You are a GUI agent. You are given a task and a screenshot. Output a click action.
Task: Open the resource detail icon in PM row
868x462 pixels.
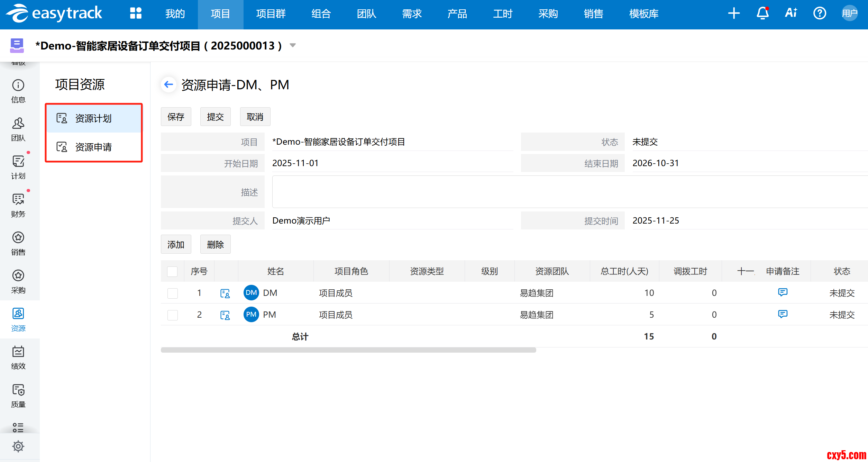pos(225,315)
